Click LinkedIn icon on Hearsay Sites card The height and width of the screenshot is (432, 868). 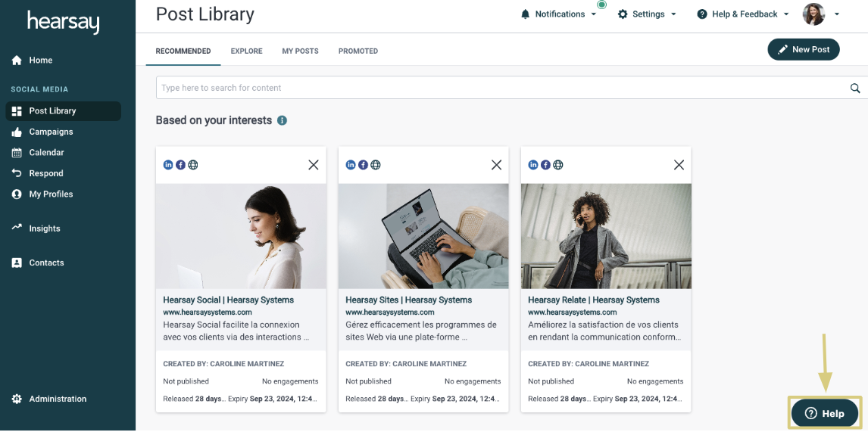351,165
